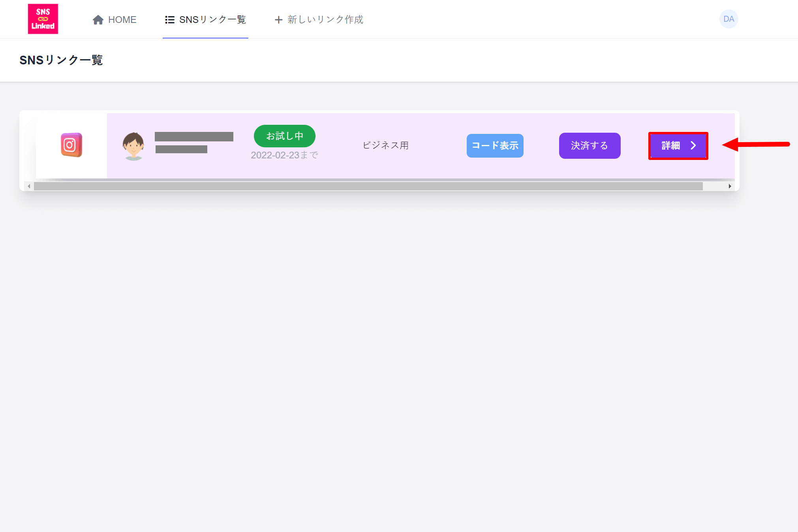
Task: Click the chevron arrow in 詳細 button
Action: coord(693,146)
